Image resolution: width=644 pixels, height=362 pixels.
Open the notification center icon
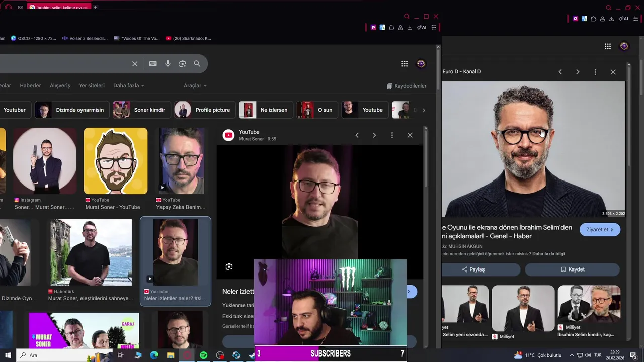(x=633, y=355)
